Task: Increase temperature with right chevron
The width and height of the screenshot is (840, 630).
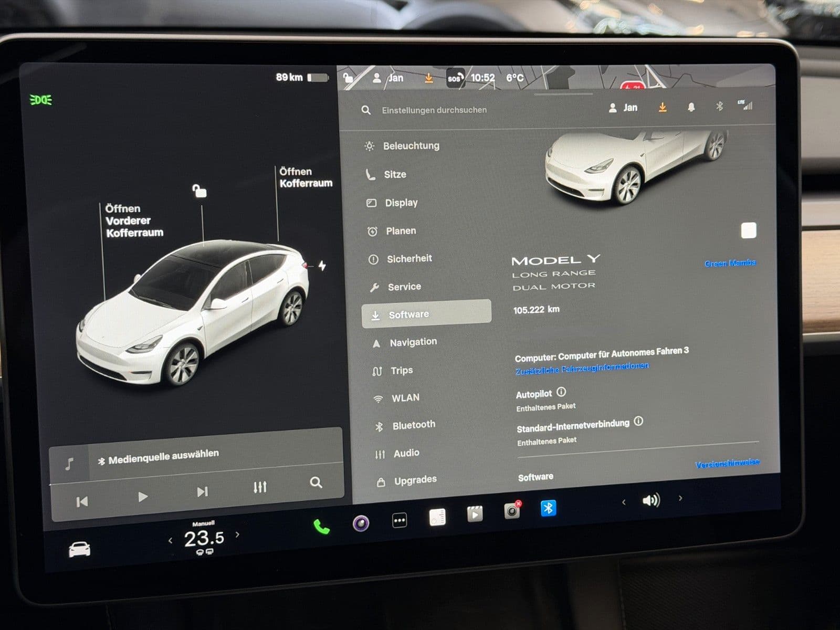Action: 238,534
